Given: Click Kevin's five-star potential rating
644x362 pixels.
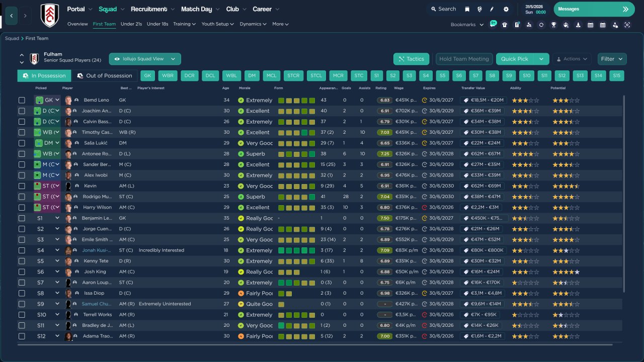Looking at the screenshot, I should pyautogui.click(x=566, y=186).
